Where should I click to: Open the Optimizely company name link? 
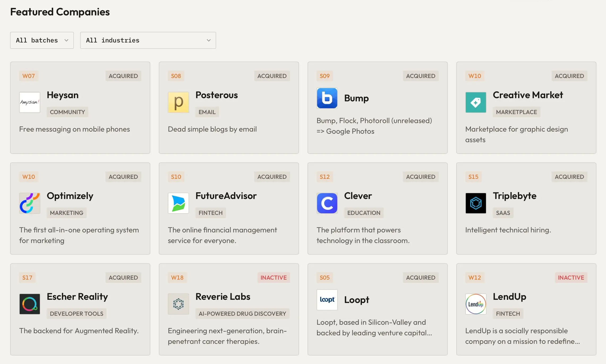coord(70,196)
